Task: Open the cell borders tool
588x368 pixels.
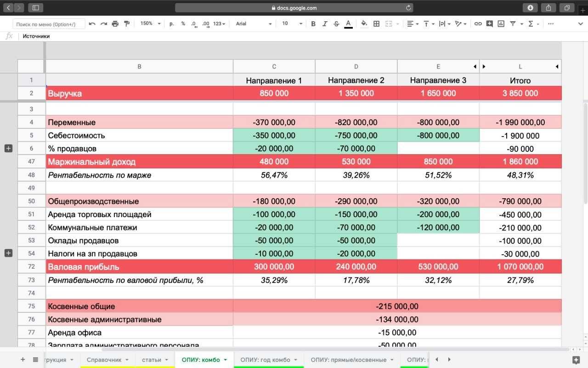Action: pyautogui.click(x=377, y=23)
